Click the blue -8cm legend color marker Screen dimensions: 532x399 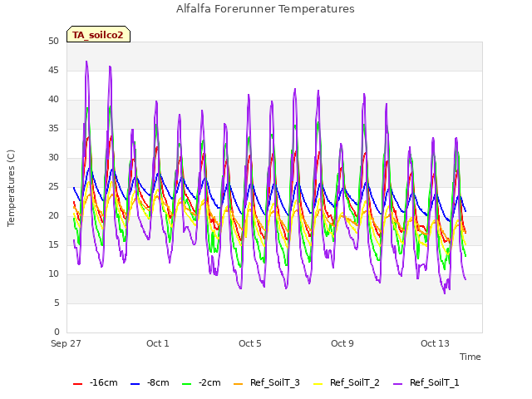point(135,384)
